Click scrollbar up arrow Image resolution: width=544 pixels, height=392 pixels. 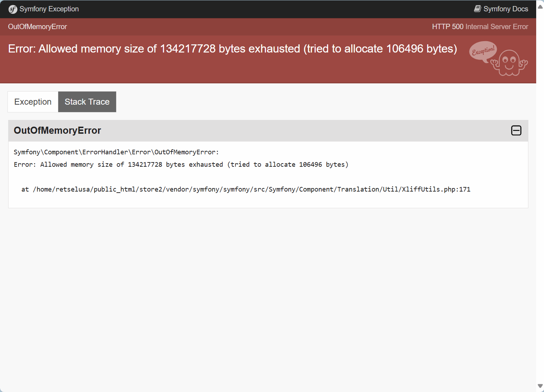pos(540,6)
